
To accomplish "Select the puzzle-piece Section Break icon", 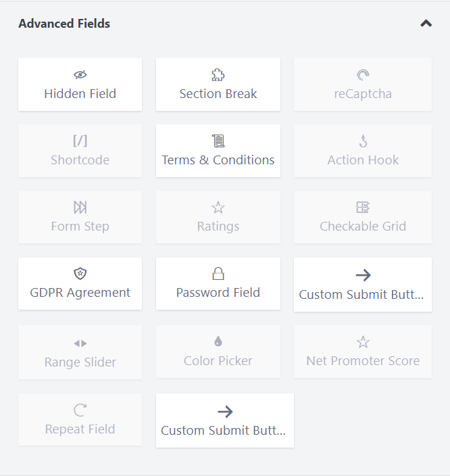I will click(218, 75).
